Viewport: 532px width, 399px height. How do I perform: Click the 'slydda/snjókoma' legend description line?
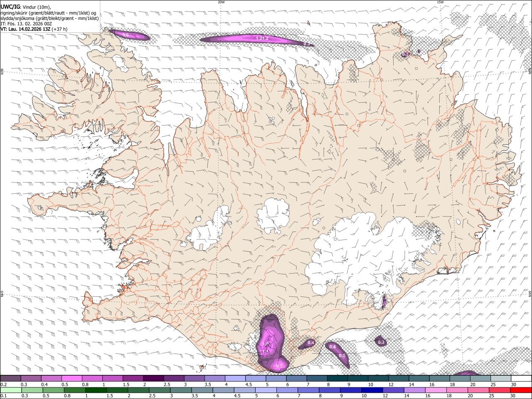point(50,18)
